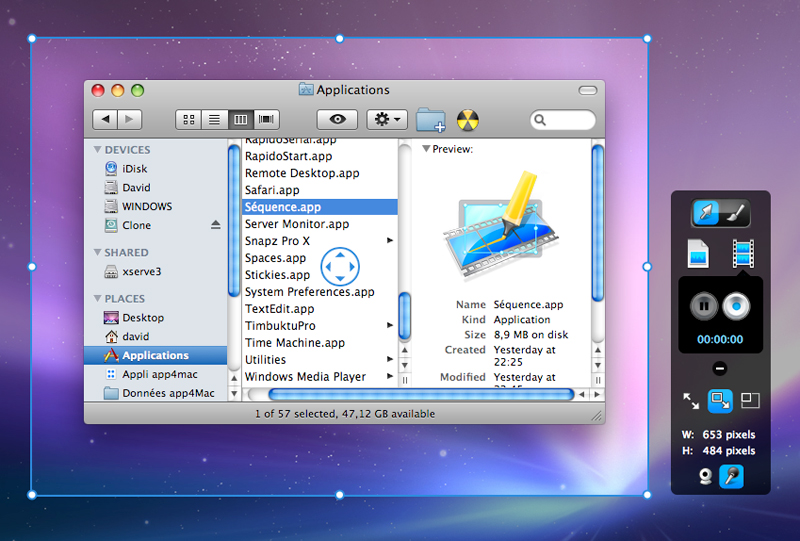Click the pause recording button
Image resolution: width=800 pixels, height=541 pixels.
pos(704,306)
